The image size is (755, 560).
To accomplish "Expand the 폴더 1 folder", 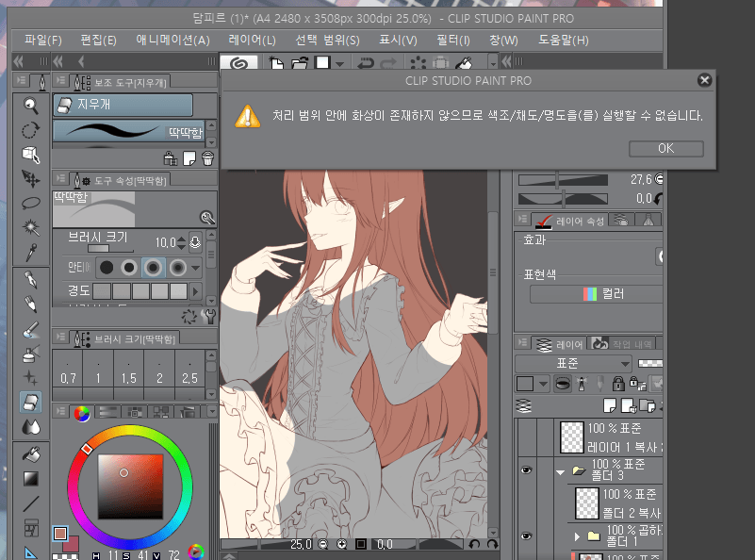I will (x=577, y=535).
